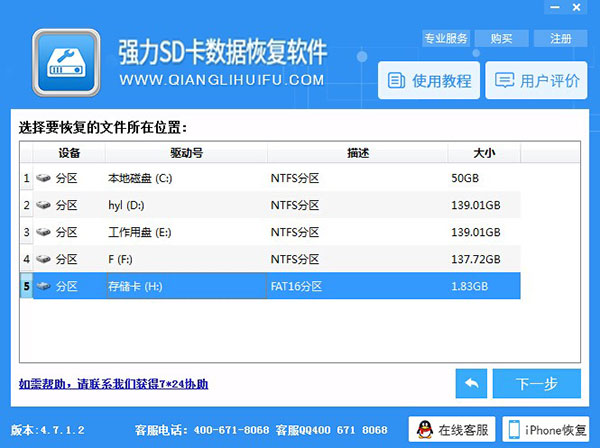Launch iPhone恢复 recovery
The width and height of the screenshot is (600, 448).
[546, 430]
